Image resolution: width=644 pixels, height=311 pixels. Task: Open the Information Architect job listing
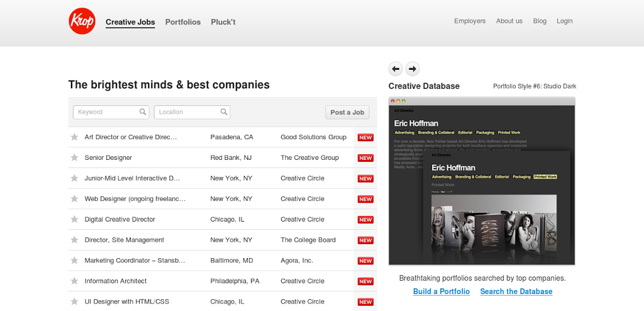tap(116, 281)
